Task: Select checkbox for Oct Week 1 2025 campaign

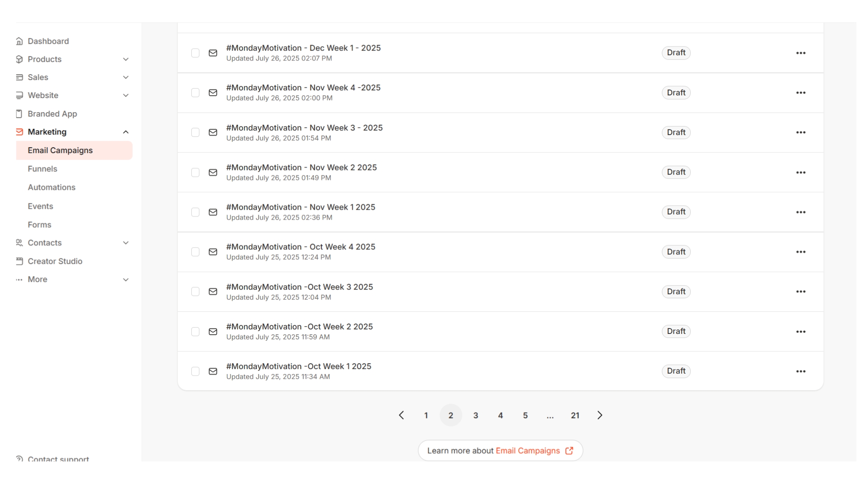Action: 195,371
